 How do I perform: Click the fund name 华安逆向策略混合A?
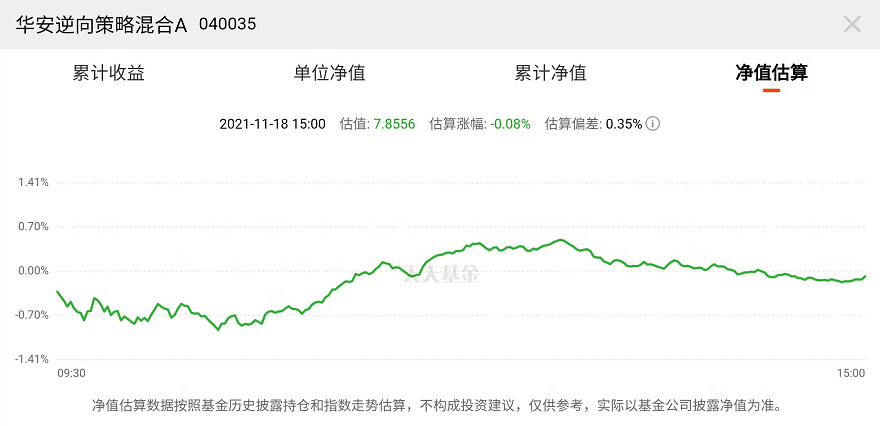pos(101,24)
